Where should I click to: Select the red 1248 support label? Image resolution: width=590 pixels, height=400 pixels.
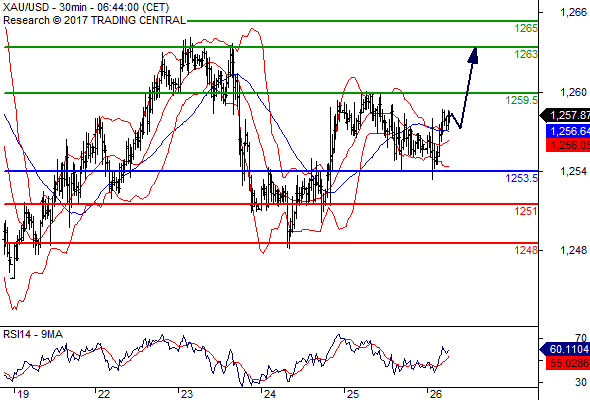526,250
